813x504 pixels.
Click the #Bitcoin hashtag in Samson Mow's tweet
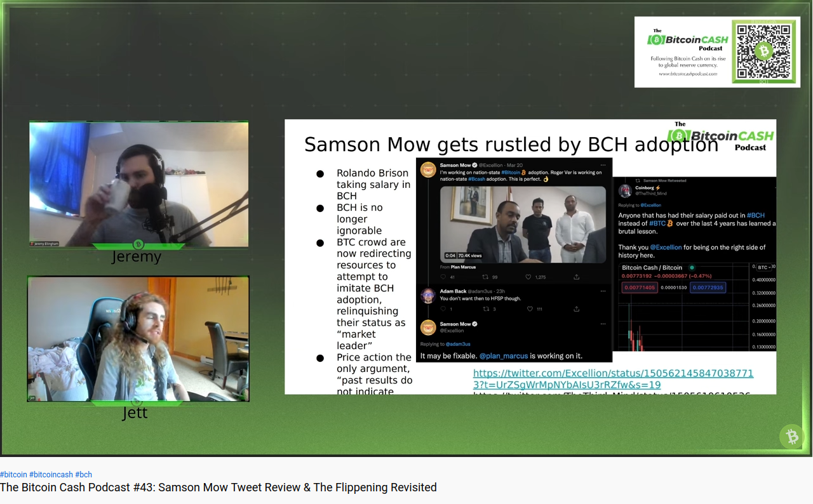pos(511,172)
